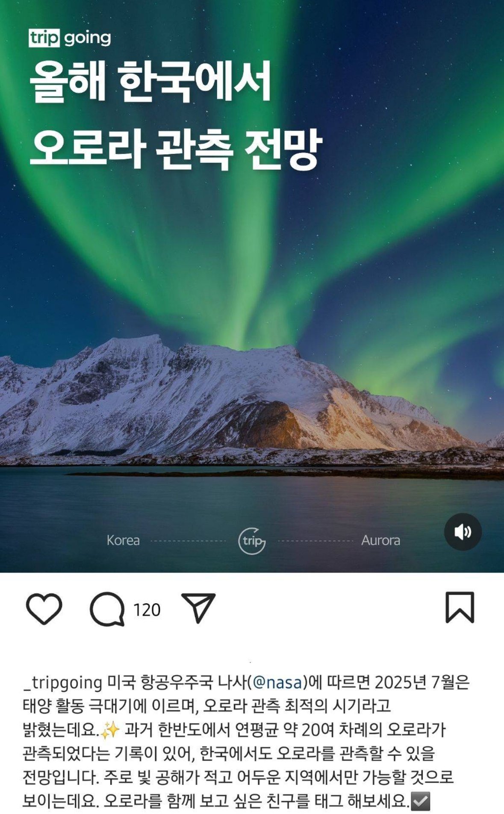Click the circular trip logo between Korea and Aurora
Viewport: 504px width, 814px height.
[x=252, y=541]
